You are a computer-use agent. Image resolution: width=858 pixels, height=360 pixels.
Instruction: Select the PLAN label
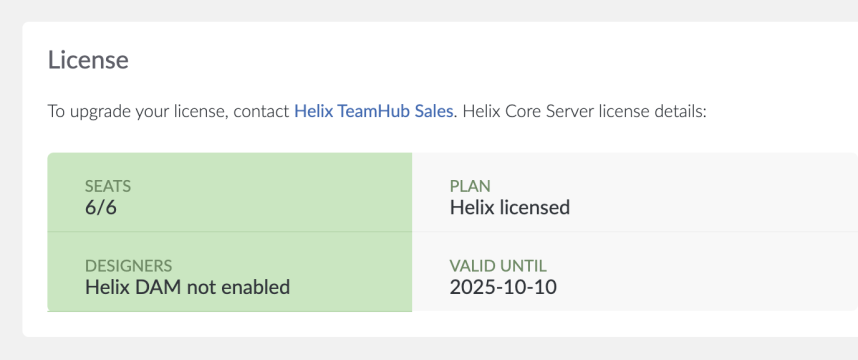(470, 187)
